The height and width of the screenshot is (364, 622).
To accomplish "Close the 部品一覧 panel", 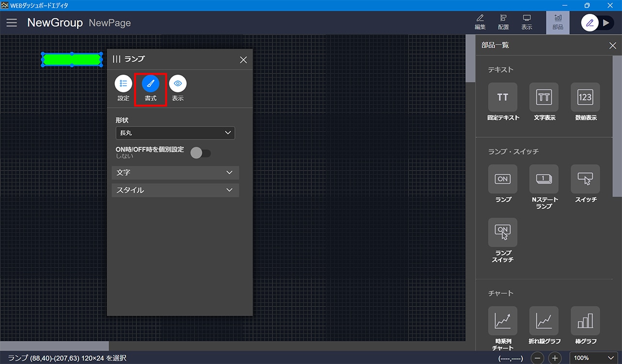I will tap(612, 46).
